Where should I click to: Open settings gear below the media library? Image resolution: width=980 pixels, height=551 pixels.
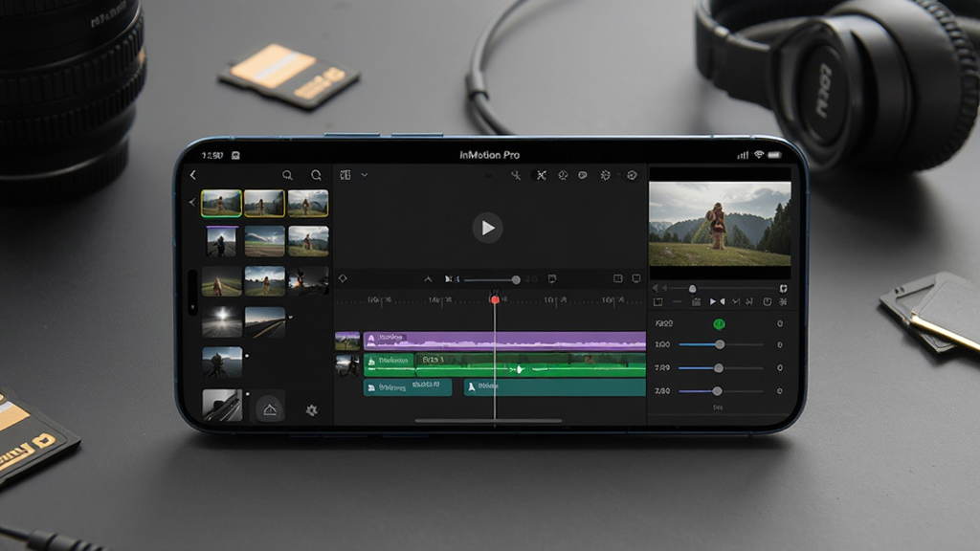tap(311, 410)
